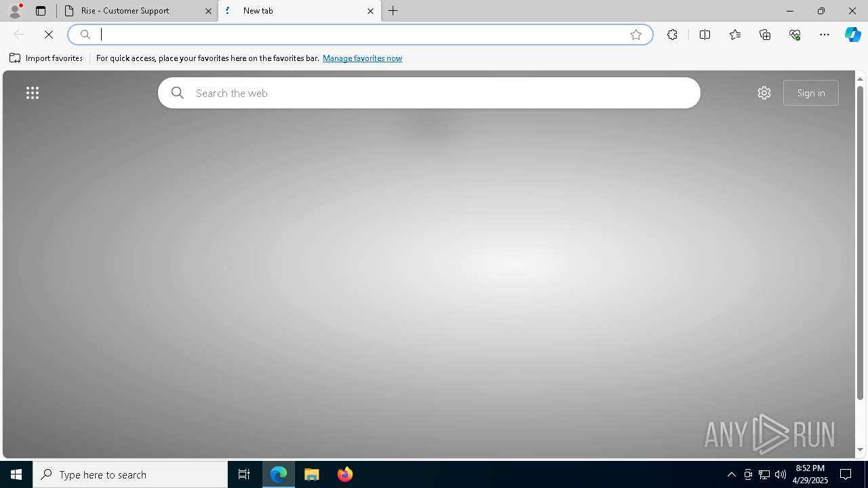Viewport: 868px width, 488px height.
Task: Close the Rise - Customer Support tab
Action: coord(208,11)
